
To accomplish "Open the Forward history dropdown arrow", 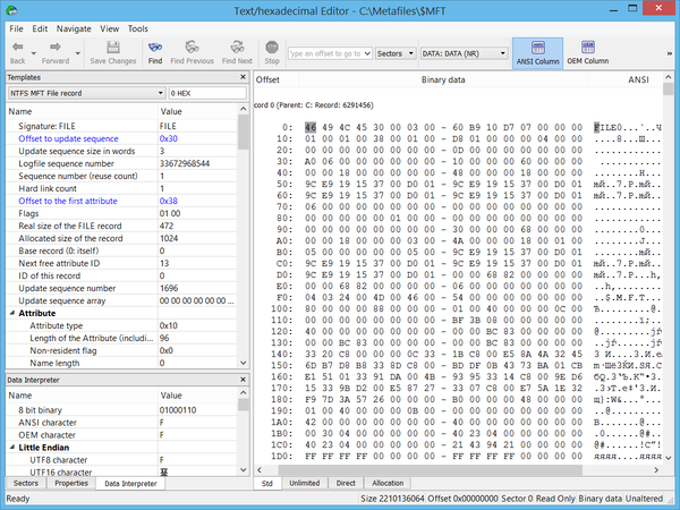I will tap(78, 54).
